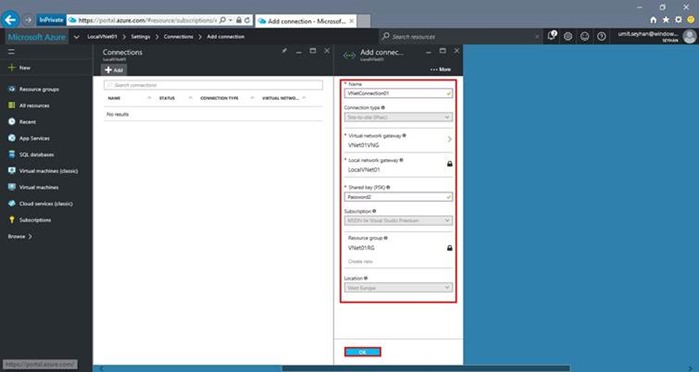
Task: Open Azure help question mark icon
Action: tap(601, 37)
